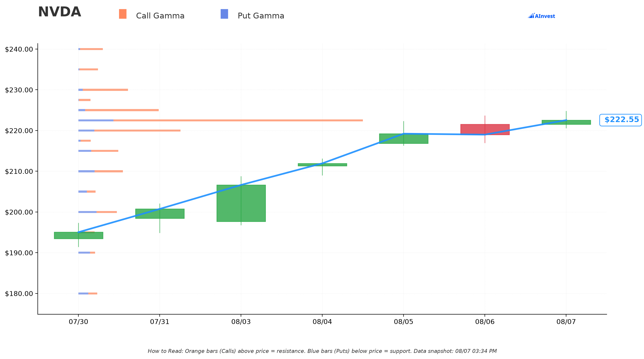Select the $230.00 y-axis label
This screenshot has width=644, height=359.
[19, 90]
